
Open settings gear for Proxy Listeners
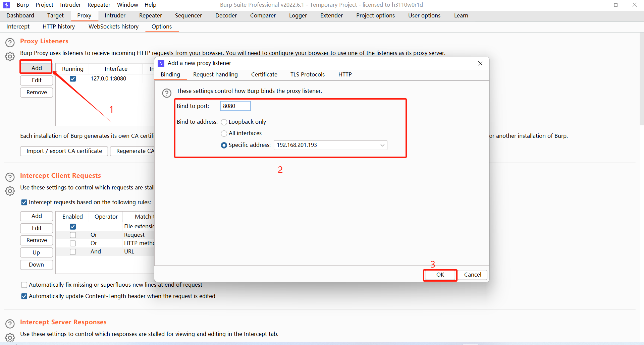[10, 56]
